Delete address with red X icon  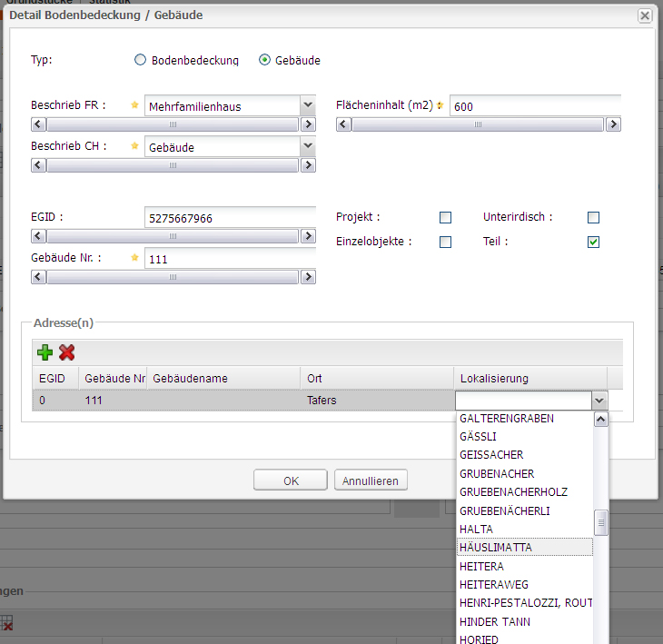(x=67, y=352)
